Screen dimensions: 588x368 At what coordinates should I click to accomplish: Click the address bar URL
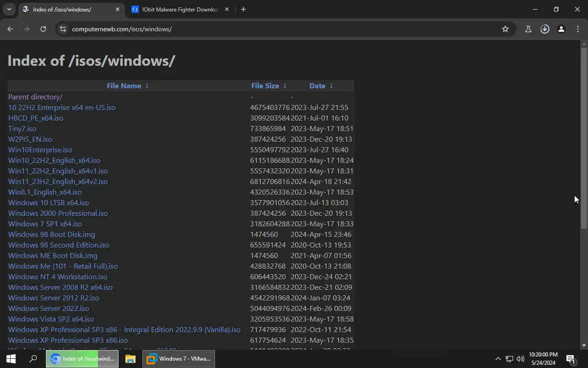pyautogui.click(x=122, y=29)
